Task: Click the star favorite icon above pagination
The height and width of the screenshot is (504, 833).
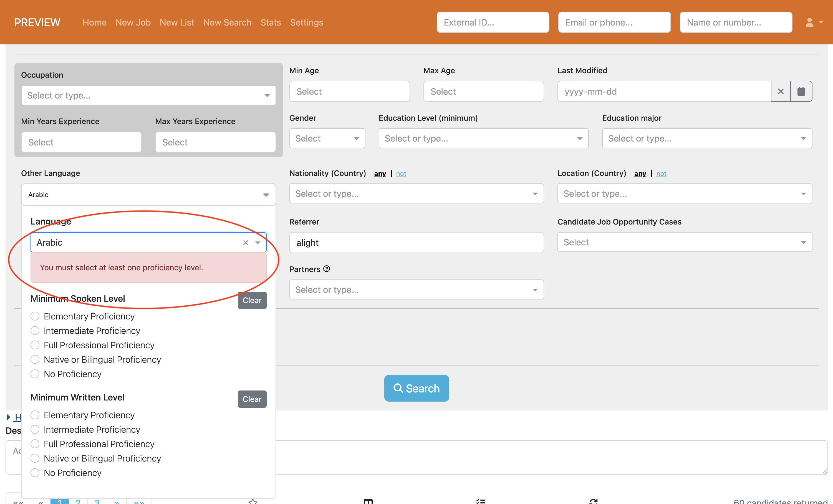Action: coord(253,501)
